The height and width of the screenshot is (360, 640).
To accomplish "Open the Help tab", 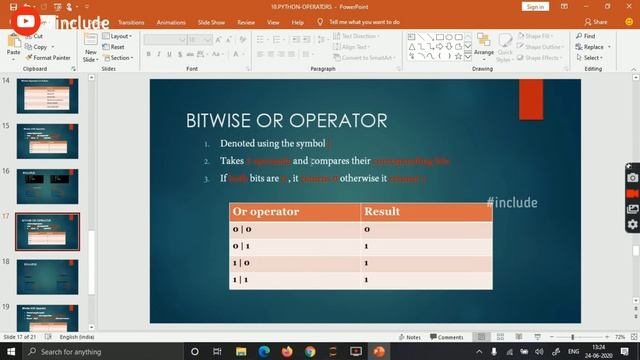I will [x=298, y=22].
